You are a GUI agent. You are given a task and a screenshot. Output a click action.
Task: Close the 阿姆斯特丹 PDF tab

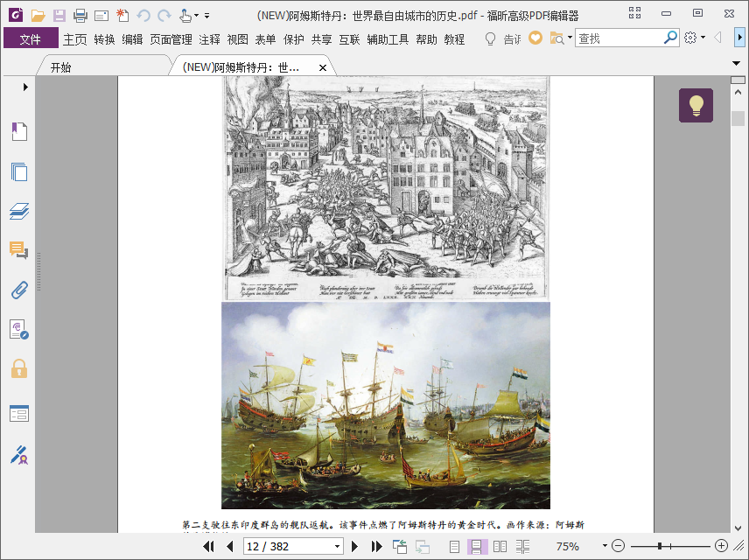(323, 68)
